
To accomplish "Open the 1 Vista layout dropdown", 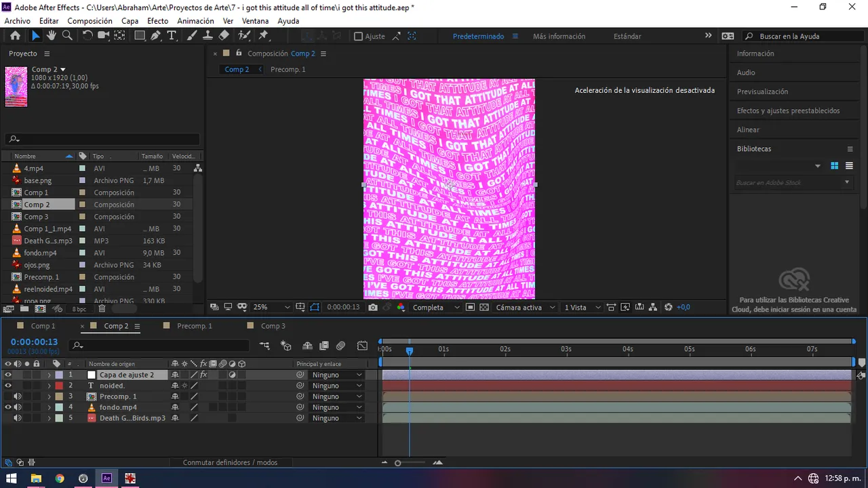I will coord(583,307).
